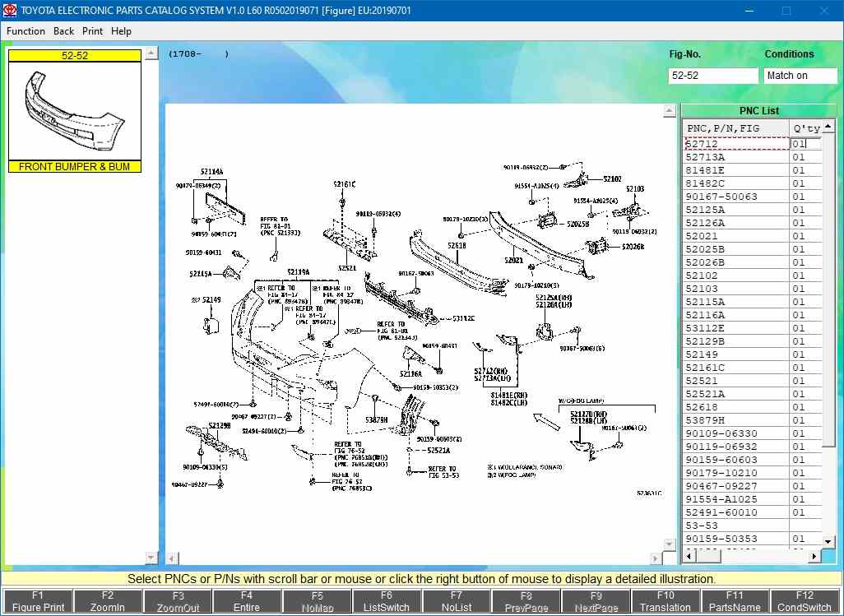
Task: Select PNC row 81481E
Action: [753, 170]
